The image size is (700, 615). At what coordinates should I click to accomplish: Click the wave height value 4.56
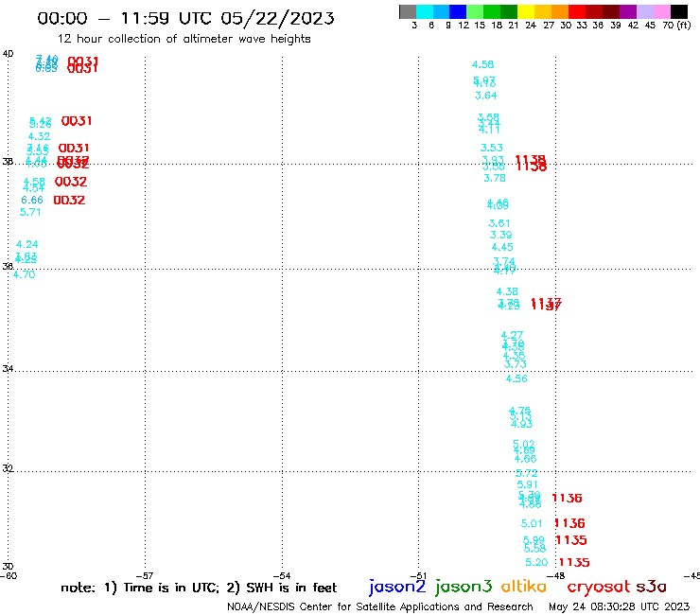click(x=516, y=378)
